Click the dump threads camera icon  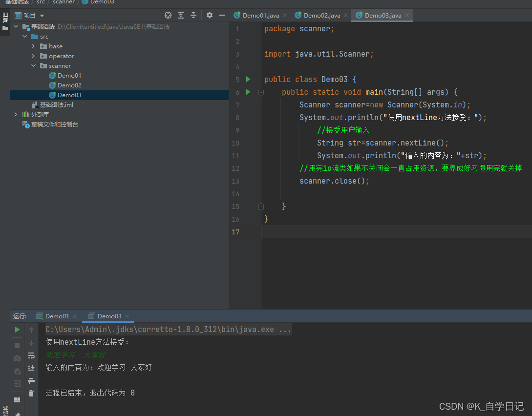pyautogui.click(x=17, y=358)
